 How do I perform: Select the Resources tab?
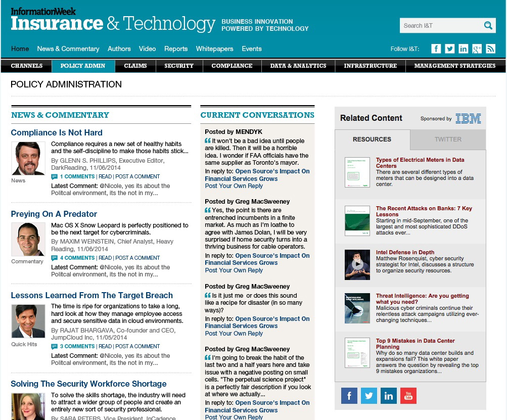pyautogui.click(x=372, y=139)
